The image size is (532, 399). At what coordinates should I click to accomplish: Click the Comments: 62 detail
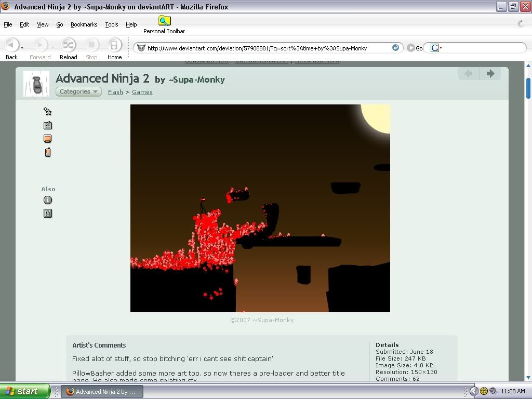pos(397,379)
